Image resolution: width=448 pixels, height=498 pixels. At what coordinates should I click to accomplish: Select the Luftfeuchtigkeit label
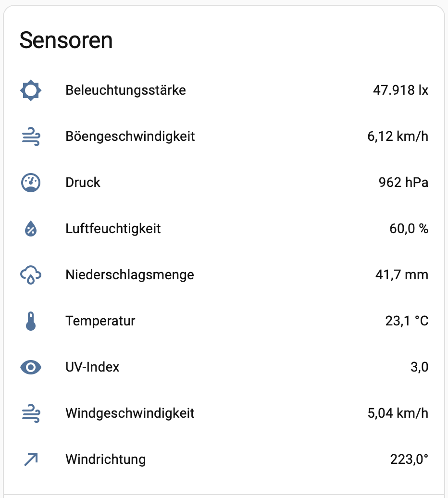coord(113,229)
